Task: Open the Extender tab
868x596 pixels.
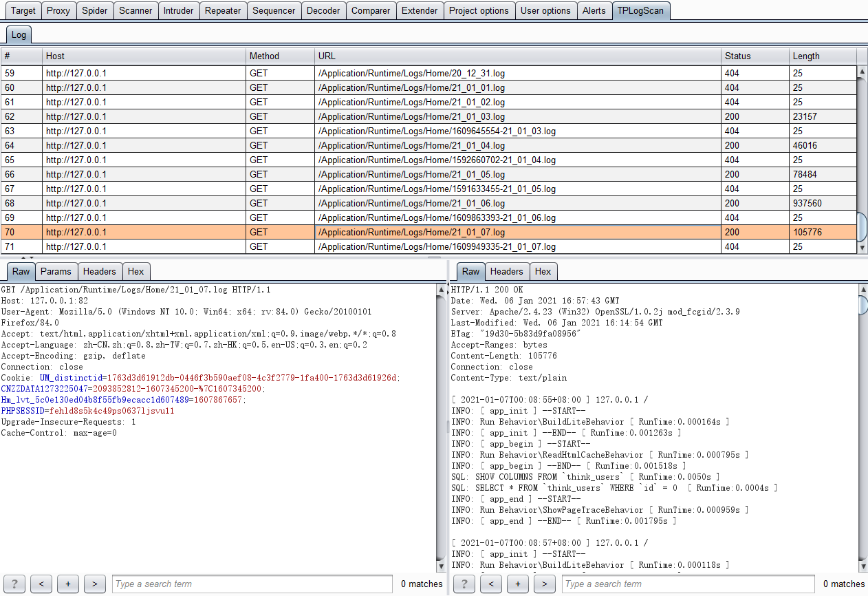Action: click(x=420, y=10)
